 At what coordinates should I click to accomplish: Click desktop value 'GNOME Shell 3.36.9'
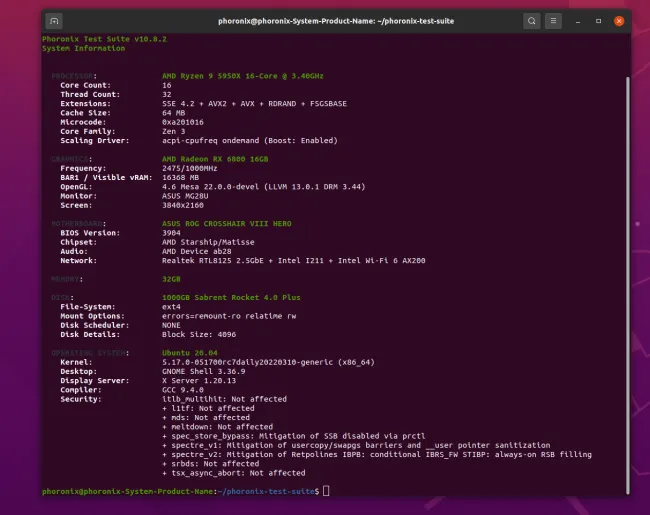click(203, 371)
